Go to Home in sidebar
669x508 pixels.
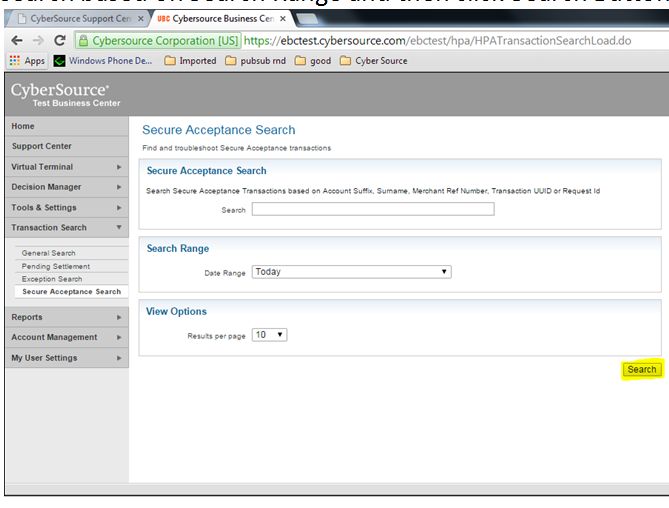[x=67, y=126]
